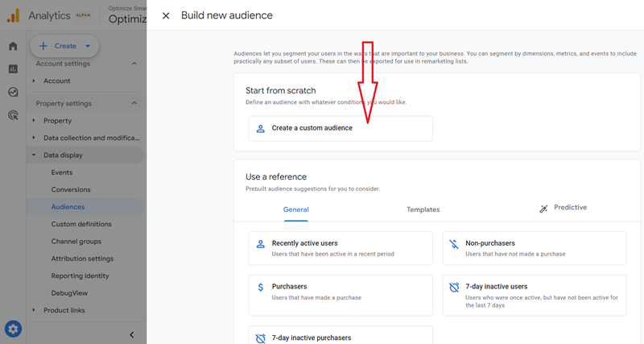This screenshot has height=344, width=644.
Task: Click the Recently active users person icon
Action: (x=260, y=244)
